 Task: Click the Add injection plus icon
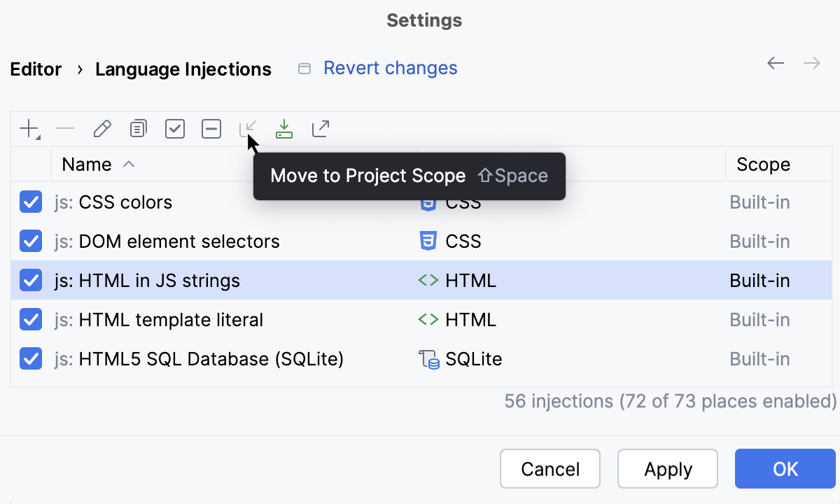[x=27, y=128]
